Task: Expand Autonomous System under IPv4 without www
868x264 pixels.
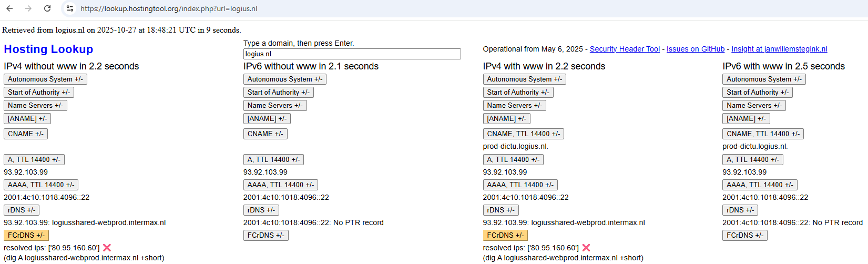Action: click(45, 79)
